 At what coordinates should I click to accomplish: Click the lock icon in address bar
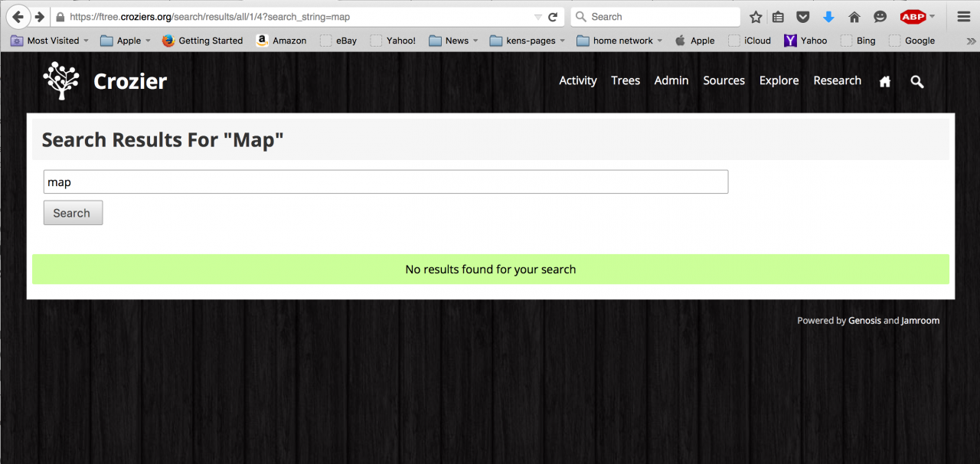coord(60,17)
